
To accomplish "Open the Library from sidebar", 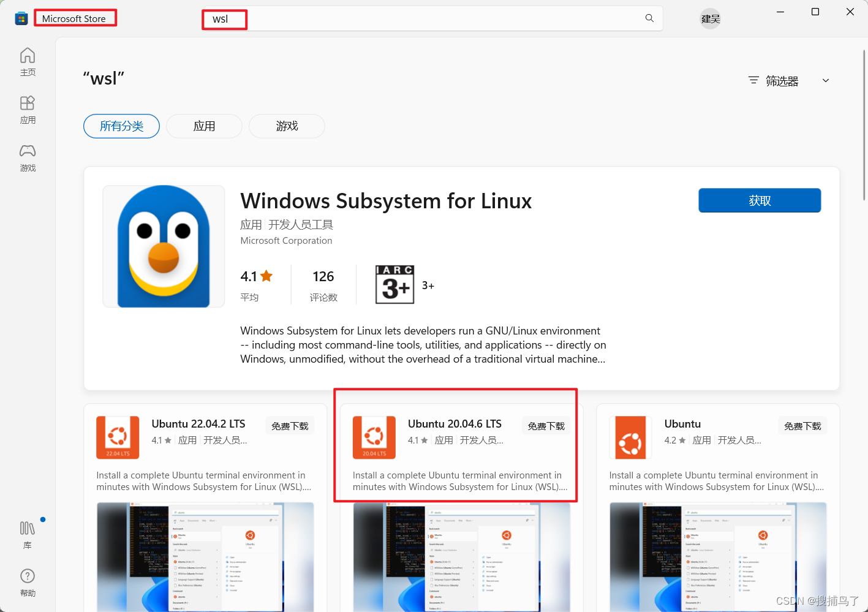I will coord(28,535).
